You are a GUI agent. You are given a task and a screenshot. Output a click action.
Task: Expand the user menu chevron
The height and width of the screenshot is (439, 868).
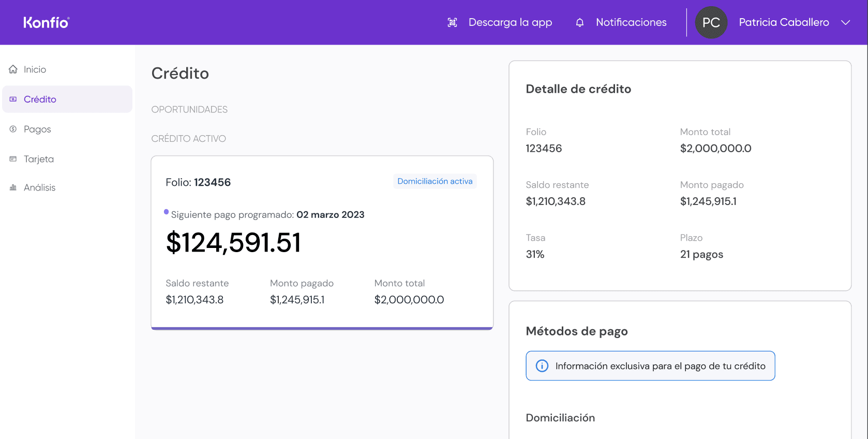tap(845, 22)
